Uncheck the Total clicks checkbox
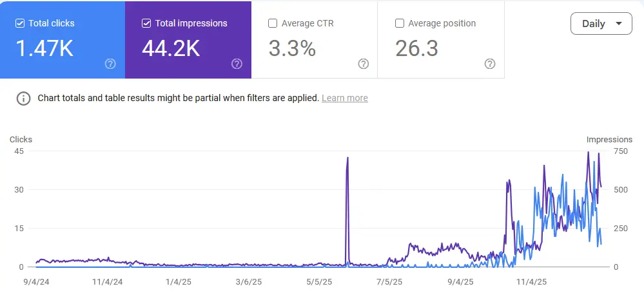This screenshot has height=293, width=644. (x=20, y=23)
